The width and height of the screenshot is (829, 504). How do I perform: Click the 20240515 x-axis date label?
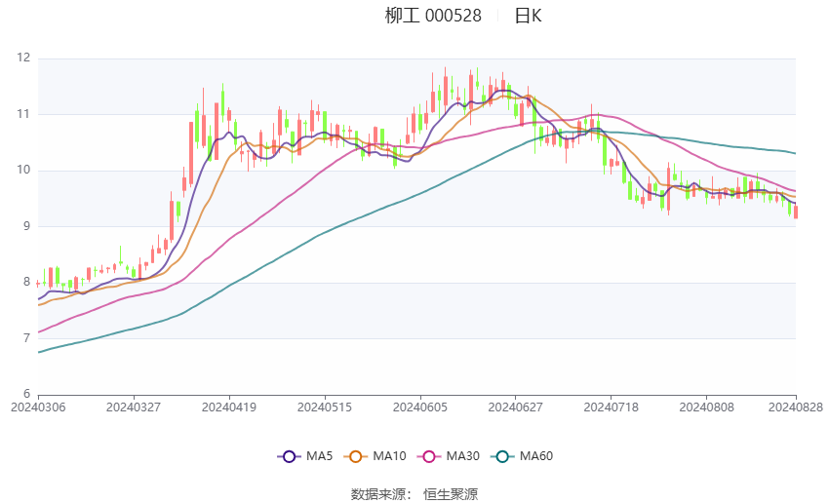(x=325, y=407)
